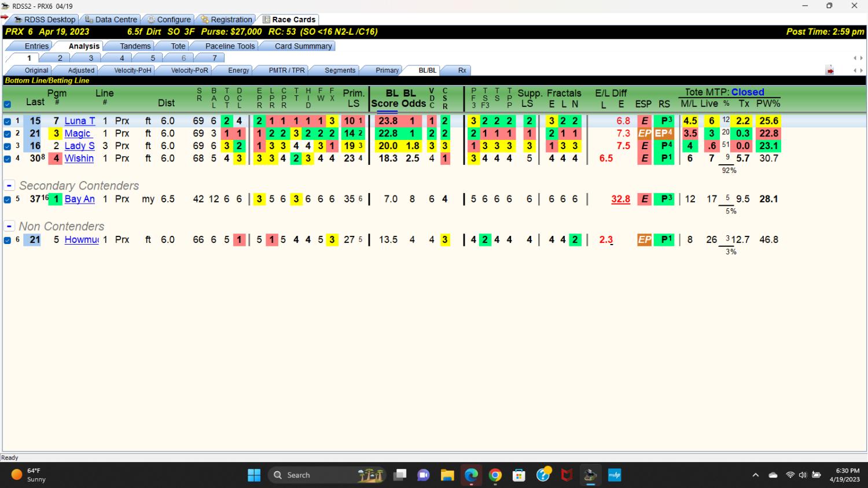Click the BL Score column header

[x=385, y=98]
